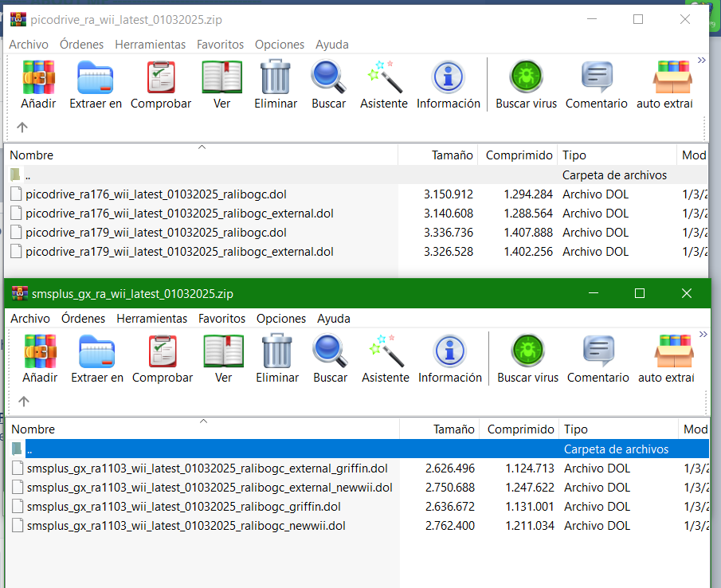
Task: Open Ayuda menu in smsplus window
Action: (x=334, y=319)
